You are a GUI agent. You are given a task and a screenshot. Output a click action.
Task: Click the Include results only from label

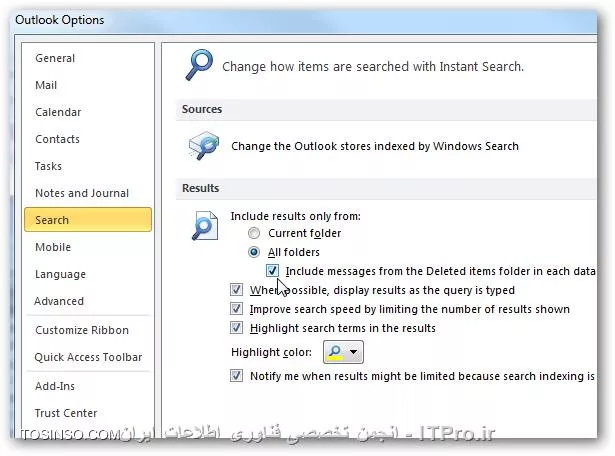pos(295,216)
